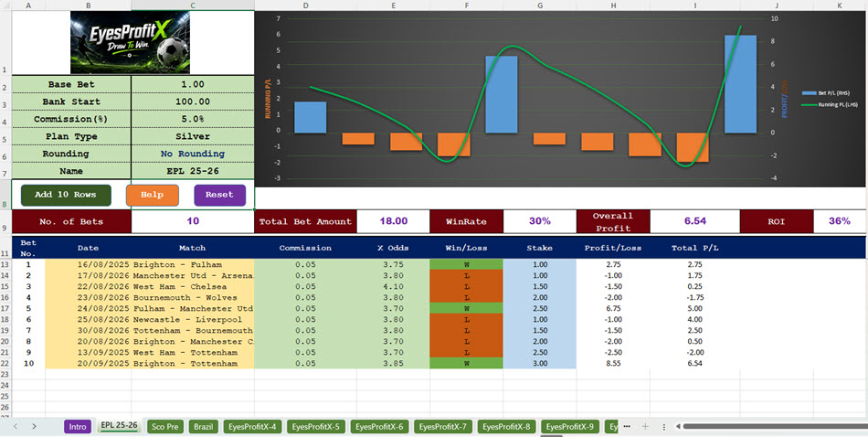Go to the EyesProfitX-7 sheet tab
868x437 pixels.
443,426
